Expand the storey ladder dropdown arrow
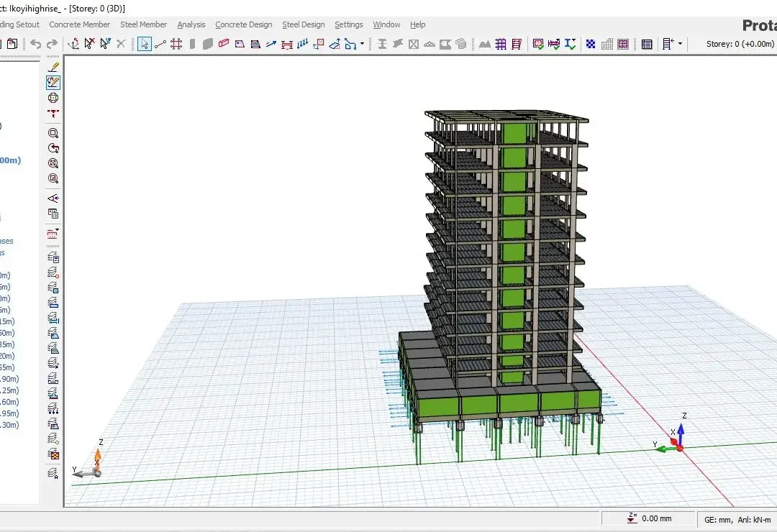The height and width of the screenshot is (532, 777). [x=680, y=44]
